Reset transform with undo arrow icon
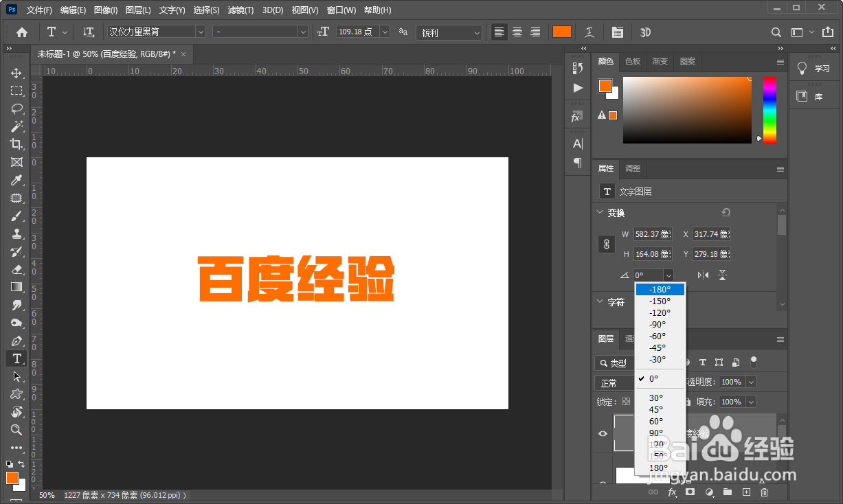Image resolution: width=843 pixels, height=504 pixels. point(726,213)
